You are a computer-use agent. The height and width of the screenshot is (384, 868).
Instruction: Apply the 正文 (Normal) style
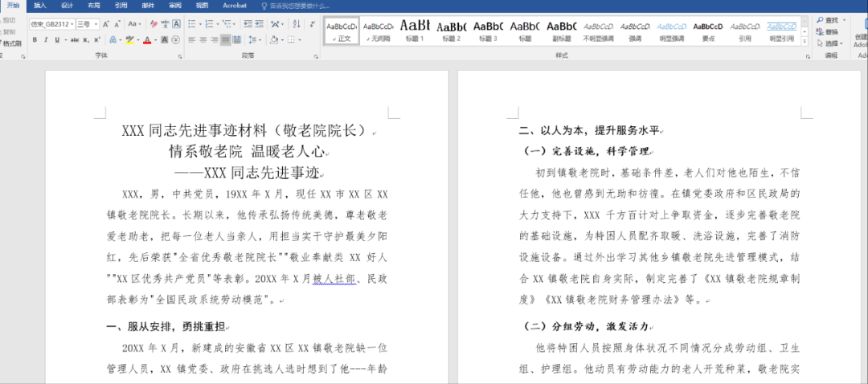(x=341, y=31)
